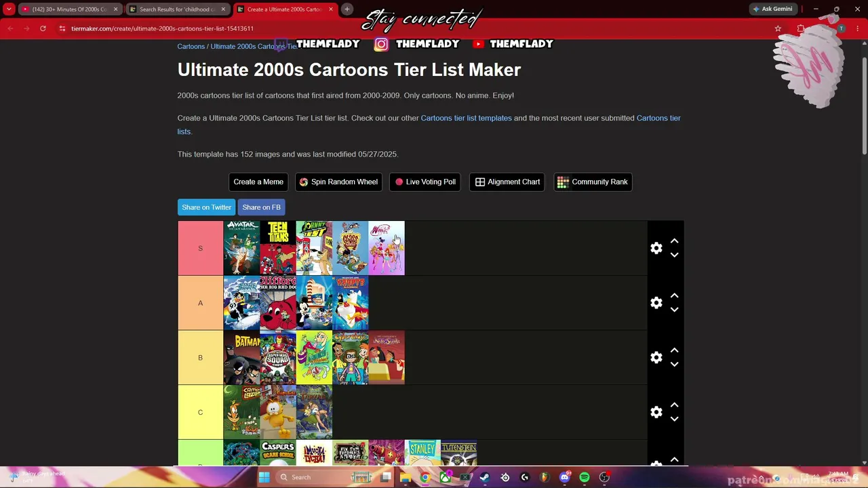Select the Class of 3000 thumbnail
This screenshot has width=868, height=488.
pos(350,248)
